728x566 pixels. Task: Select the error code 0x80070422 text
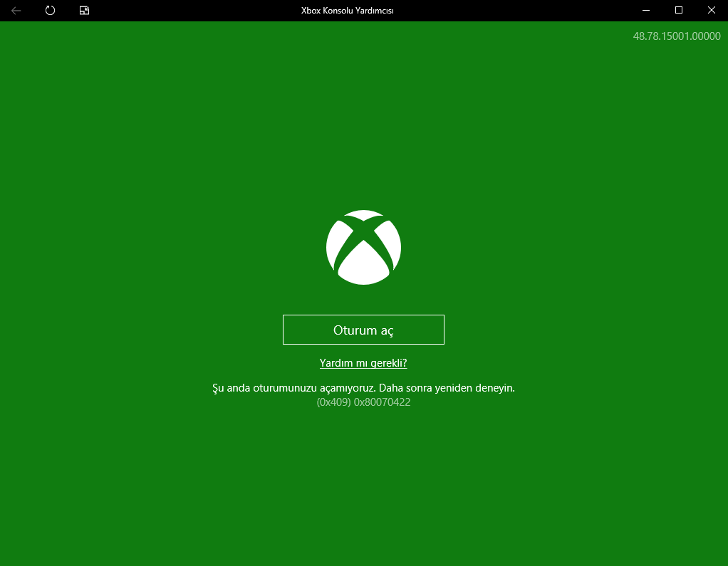point(382,402)
